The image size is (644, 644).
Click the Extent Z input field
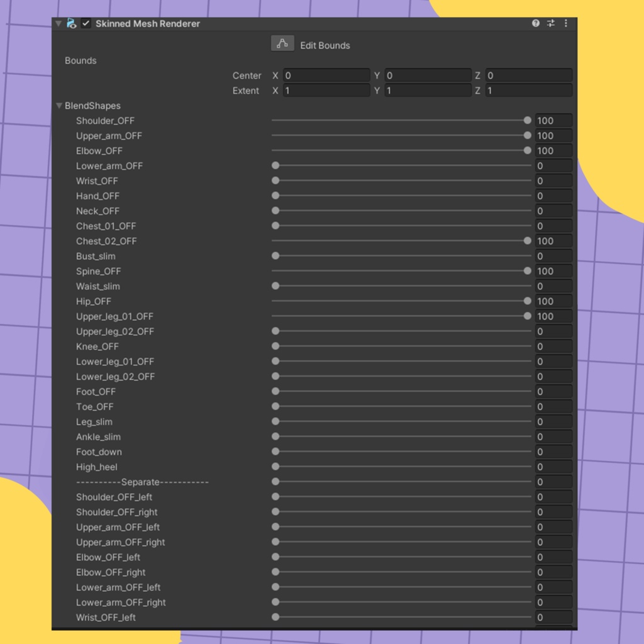pyautogui.click(x=529, y=91)
